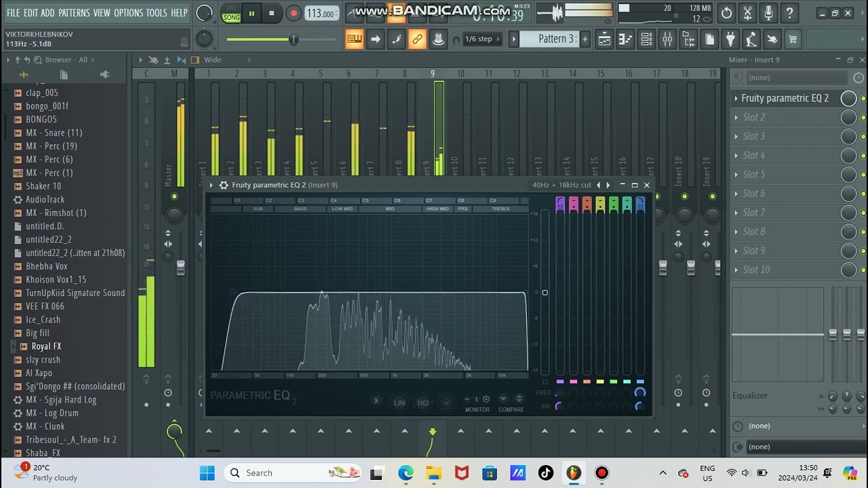
Task: Click the stamp icon in toolbar
Action: [x=438, y=39]
